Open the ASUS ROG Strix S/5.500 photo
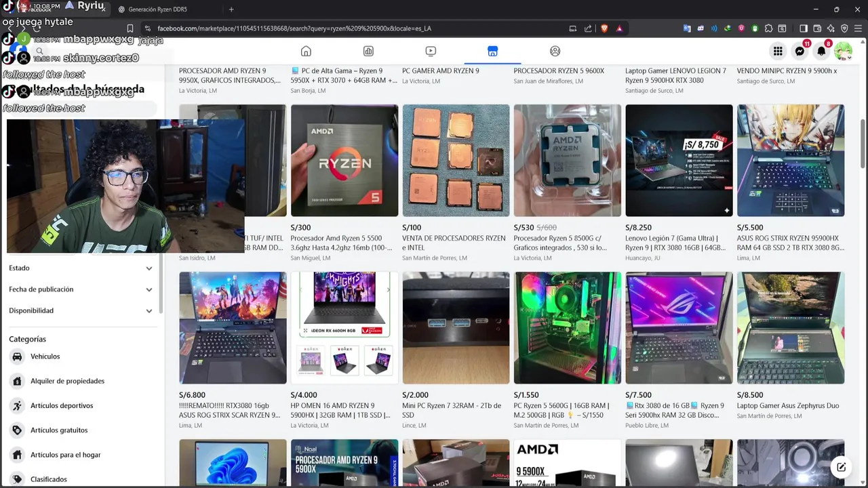Image resolution: width=868 pixels, height=488 pixels. pos(791,161)
